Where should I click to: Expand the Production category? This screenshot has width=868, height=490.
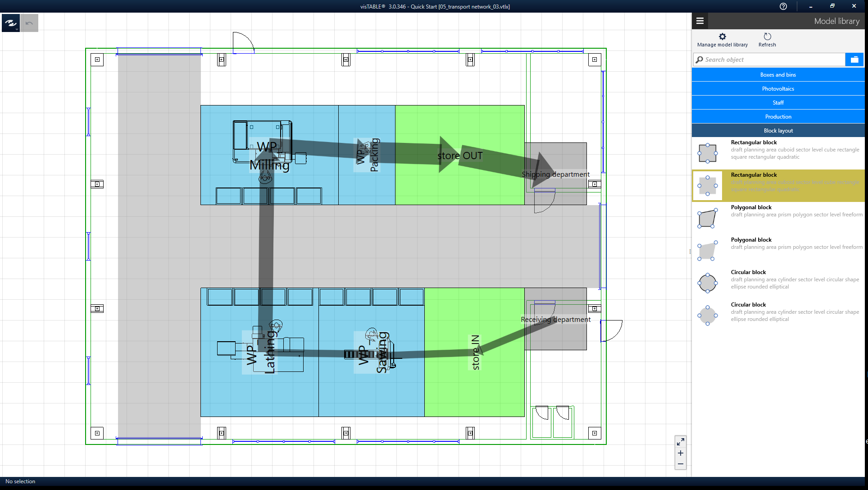pos(778,117)
